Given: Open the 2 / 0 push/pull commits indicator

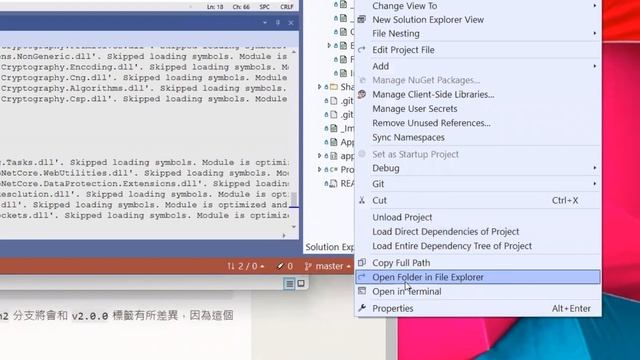Looking at the screenshot, I should coord(246,266).
